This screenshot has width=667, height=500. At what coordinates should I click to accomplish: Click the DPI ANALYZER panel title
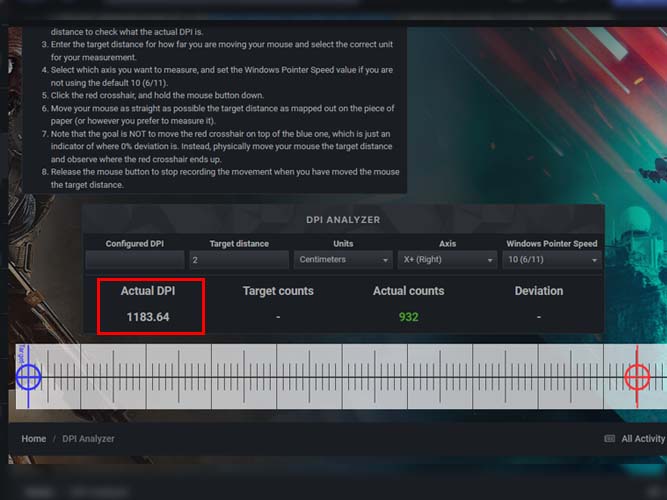(x=343, y=220)
